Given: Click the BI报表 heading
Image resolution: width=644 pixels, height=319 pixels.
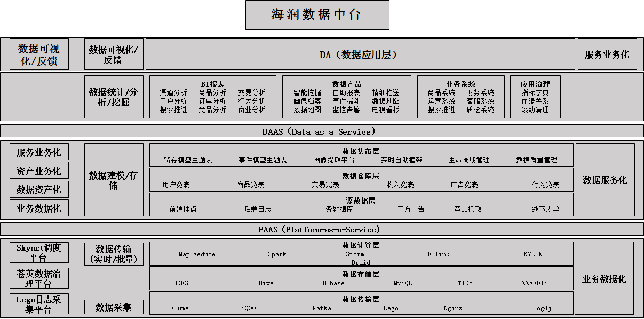Looking at the screenshot, I should [212, 84].
